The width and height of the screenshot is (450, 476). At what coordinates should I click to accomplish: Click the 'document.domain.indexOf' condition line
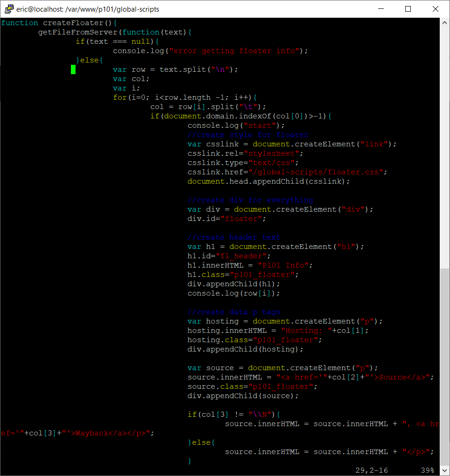click(x=241, y=116)
